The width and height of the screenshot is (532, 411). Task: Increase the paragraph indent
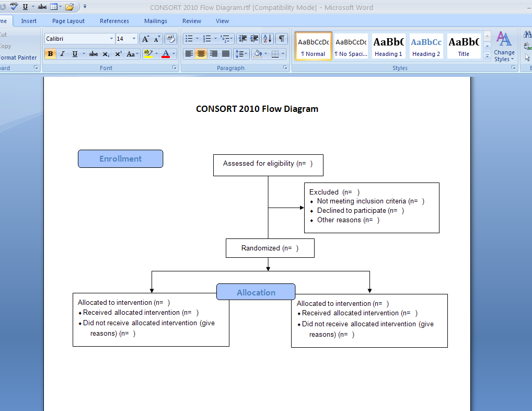(254, 39)
